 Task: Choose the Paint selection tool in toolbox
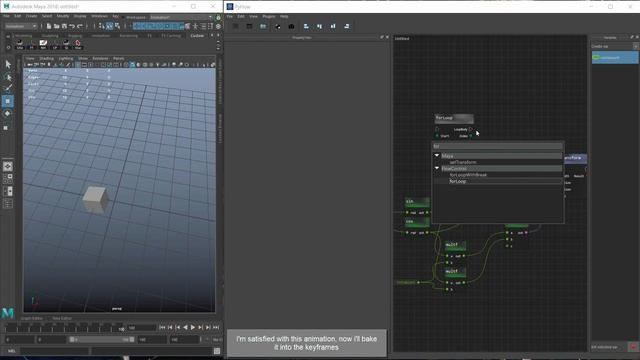(8, 89)
